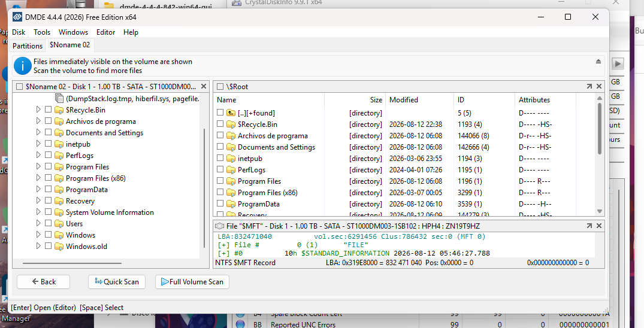Expand the ProgramData tree node
Viewport: 644px width, 328px height.
pyautogui.click(x=38, y=189)
